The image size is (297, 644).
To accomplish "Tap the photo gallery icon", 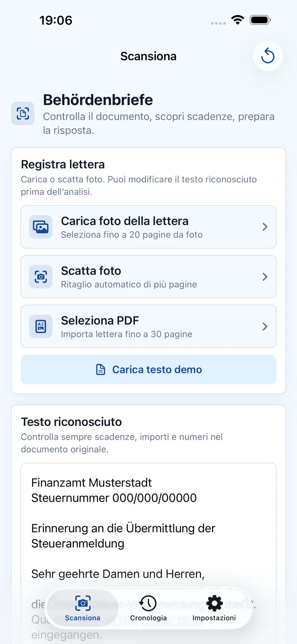I will pos(41,227).
